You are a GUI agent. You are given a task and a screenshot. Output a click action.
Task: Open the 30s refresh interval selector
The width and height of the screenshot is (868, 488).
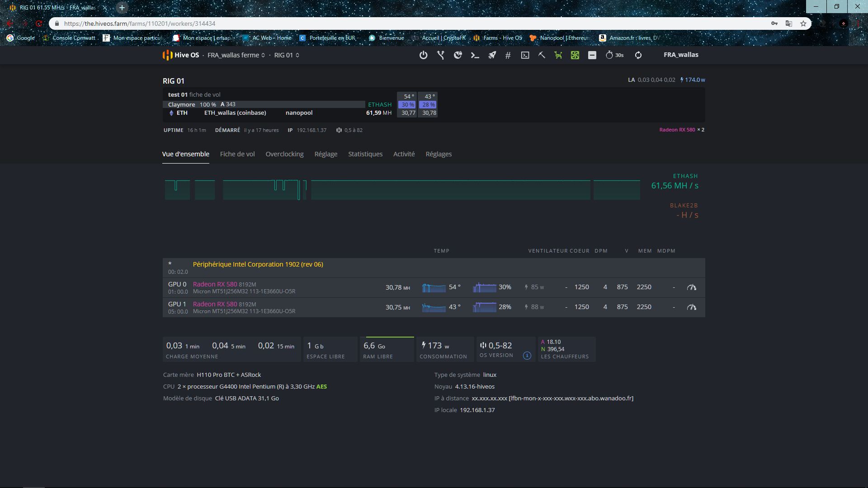pyautogui.click(x=615, y=55)
